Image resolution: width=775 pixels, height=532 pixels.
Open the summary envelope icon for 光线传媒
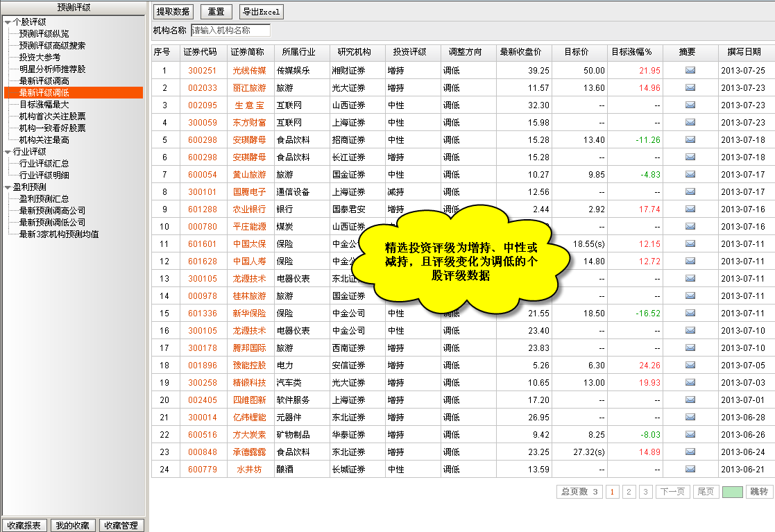pyautogui.click(x=690, y=71)
